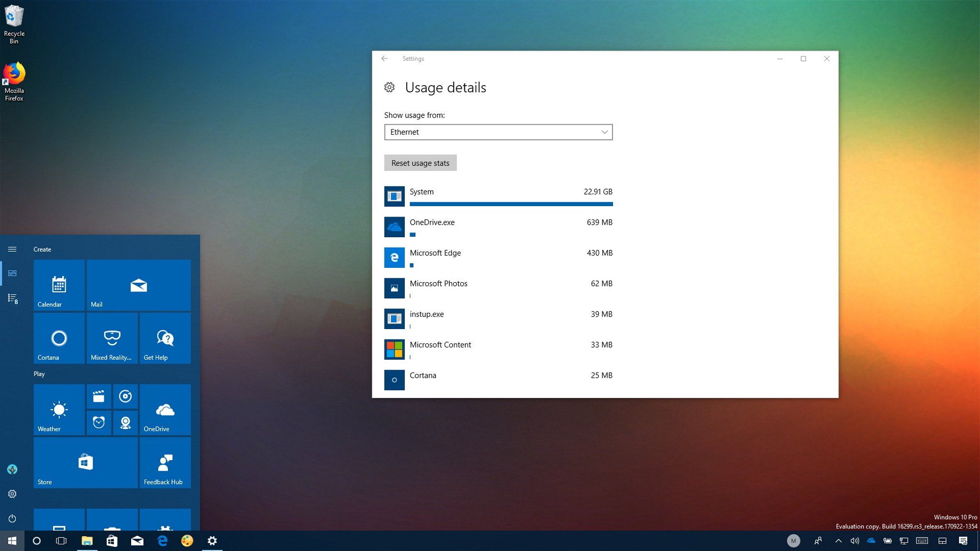Go back using the Settings back arrow
The image size is (980, 551).
coord(384,58)
